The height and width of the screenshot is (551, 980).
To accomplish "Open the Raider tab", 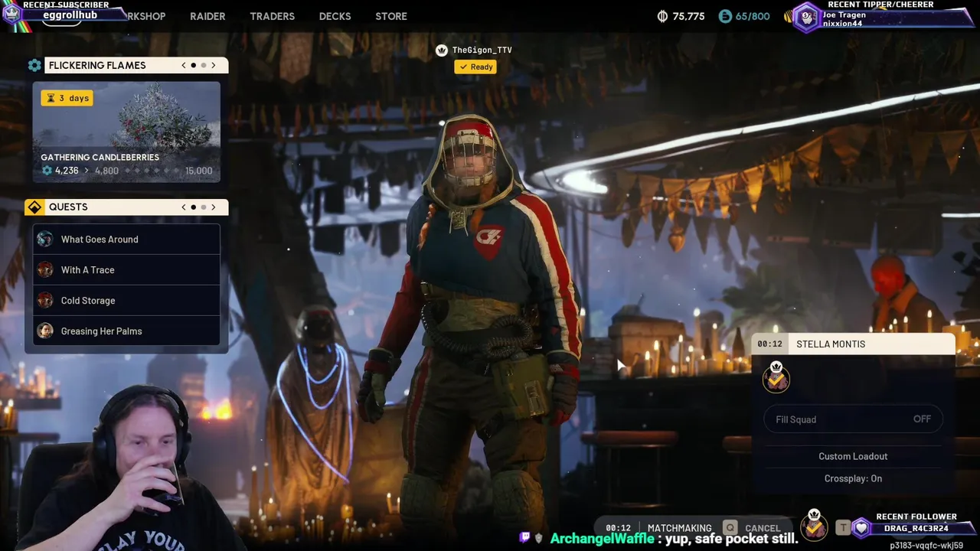I will tap(207, 16).
